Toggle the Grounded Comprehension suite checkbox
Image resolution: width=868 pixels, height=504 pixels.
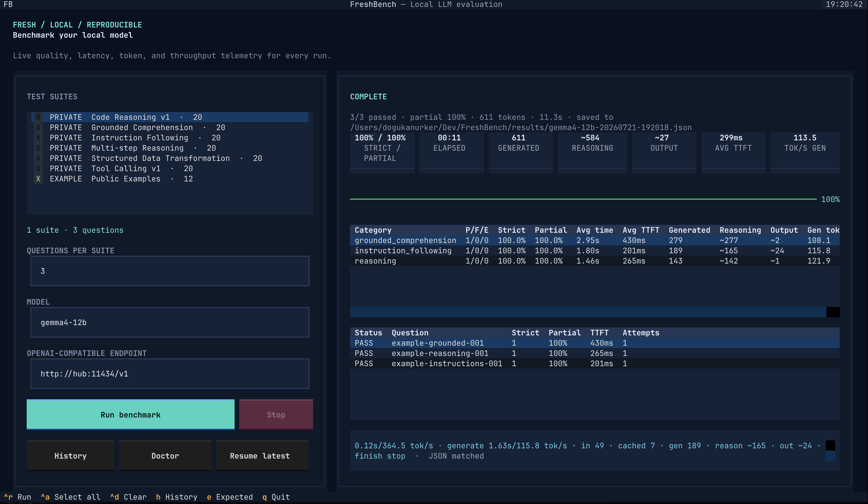38,128
